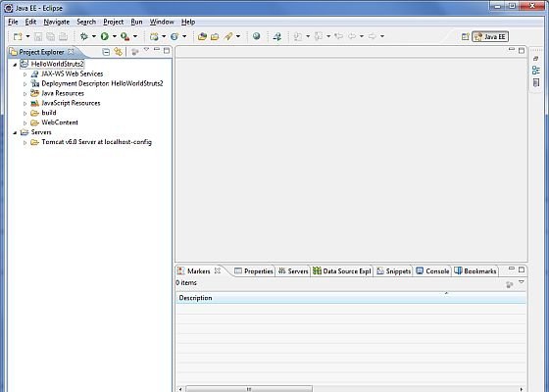The image size is (549, 392).
Task: Expand the WebContent folder node
Action: pos(25,122)
